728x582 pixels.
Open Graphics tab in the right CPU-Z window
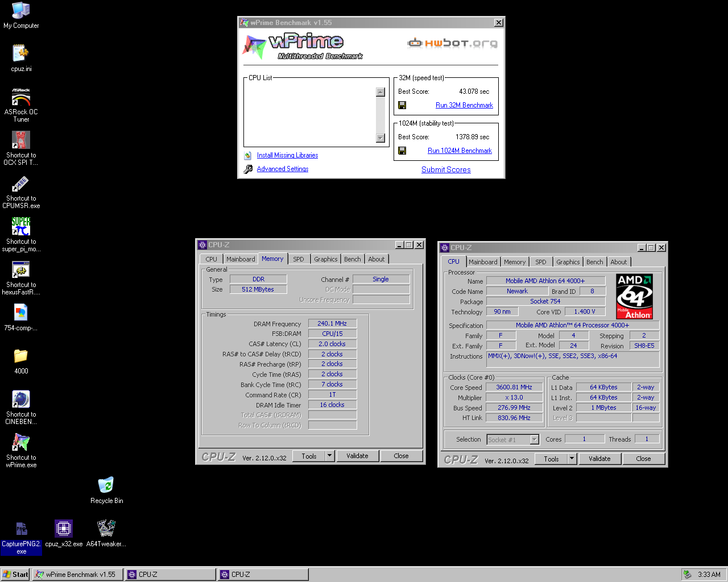[x=568, y=262]
